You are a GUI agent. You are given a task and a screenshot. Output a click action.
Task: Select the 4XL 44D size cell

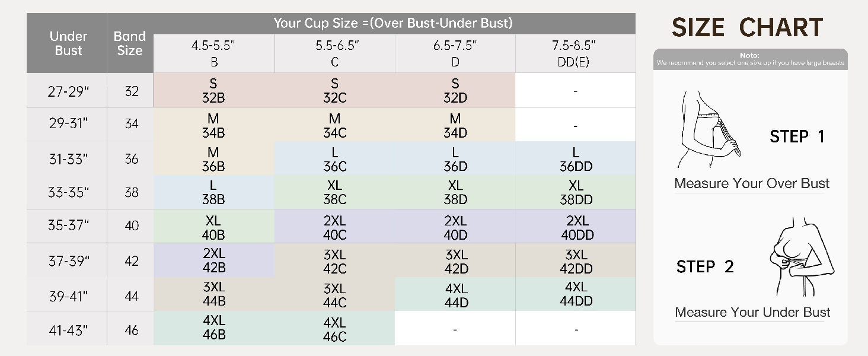(455, 295)
